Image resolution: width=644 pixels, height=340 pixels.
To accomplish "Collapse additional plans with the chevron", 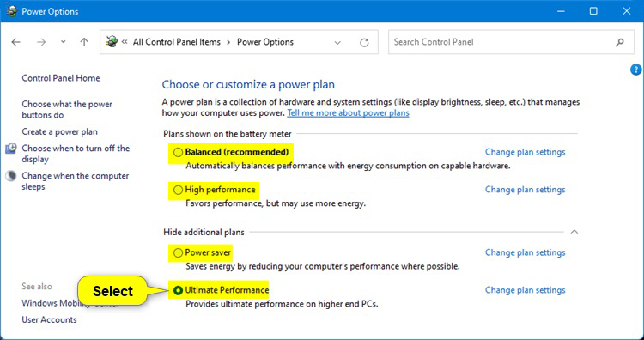I will pos(574,232).
